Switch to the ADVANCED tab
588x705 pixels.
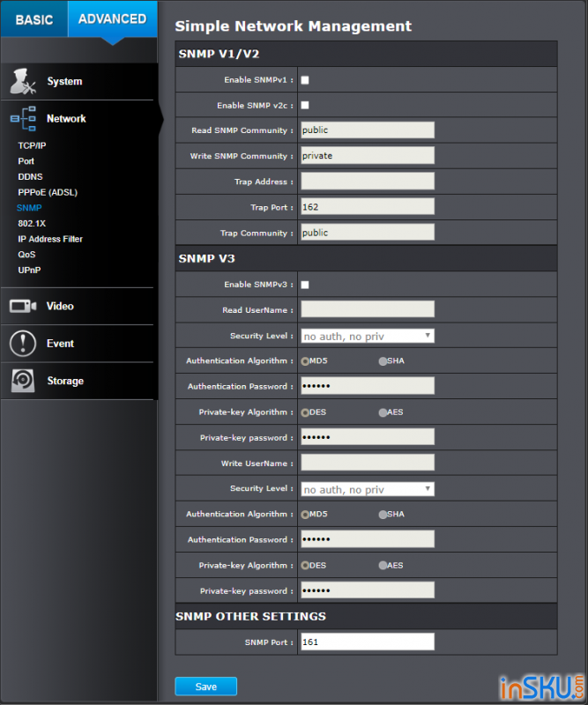click(113, 19)
